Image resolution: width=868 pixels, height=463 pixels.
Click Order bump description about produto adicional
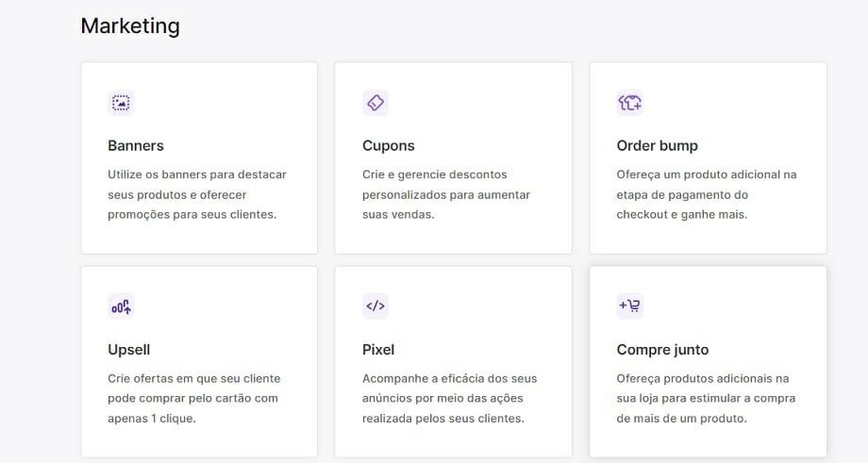coord(707,194)
